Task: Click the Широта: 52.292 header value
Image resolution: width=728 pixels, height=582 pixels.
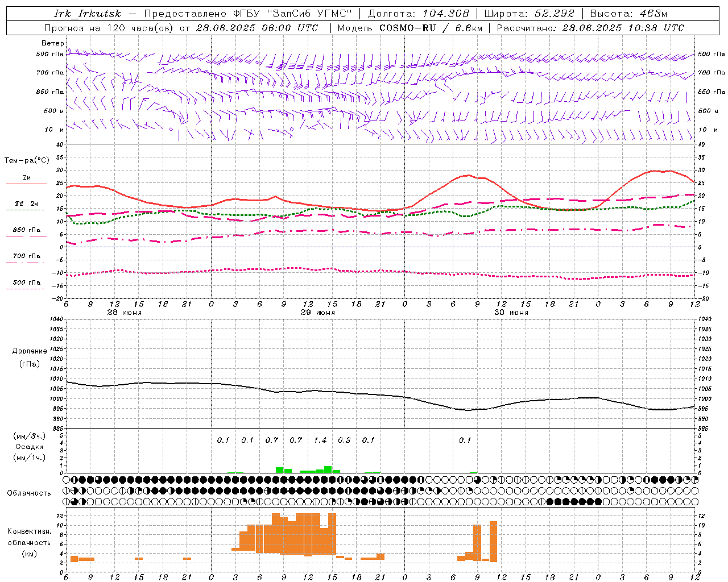Action: pyautogui.click(x=530, y=14)
